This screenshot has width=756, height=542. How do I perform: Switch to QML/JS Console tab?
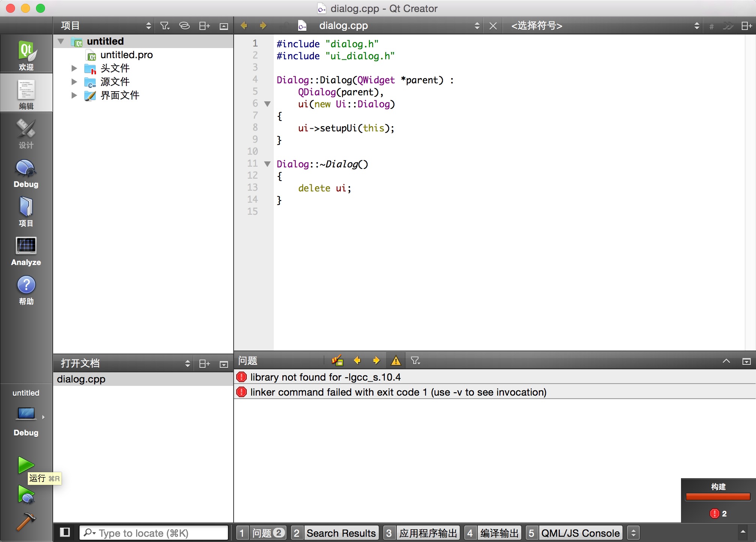(574, 533)
